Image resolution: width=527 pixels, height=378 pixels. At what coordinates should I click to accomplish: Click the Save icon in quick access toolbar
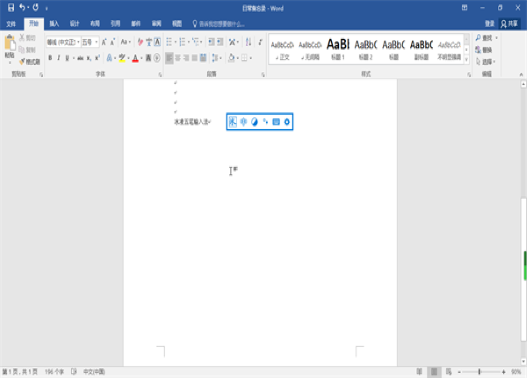pos(11,7)
